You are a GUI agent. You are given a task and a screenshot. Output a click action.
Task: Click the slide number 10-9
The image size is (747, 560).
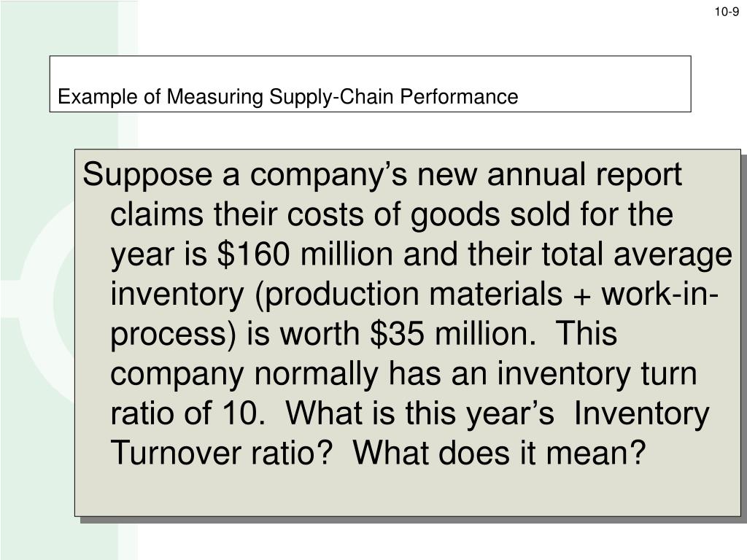pos(727,12)
